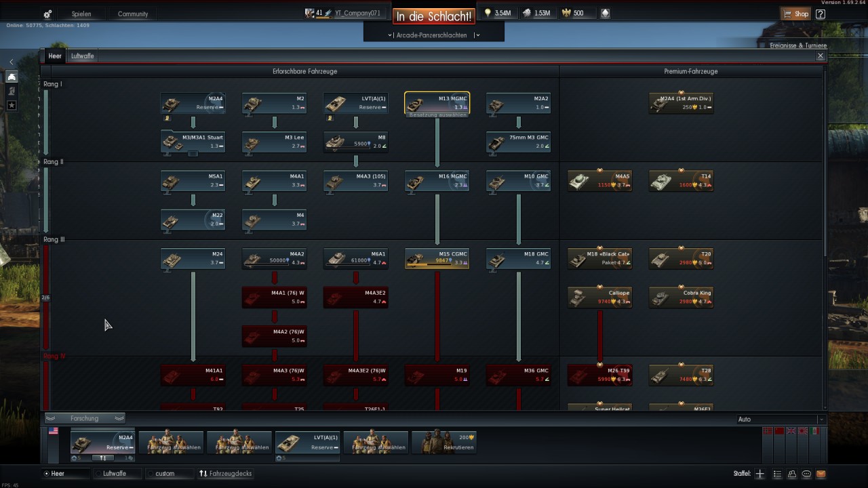Screen dimensions: 868x488
Task: Open the Shop
Action: pos(796,14)
